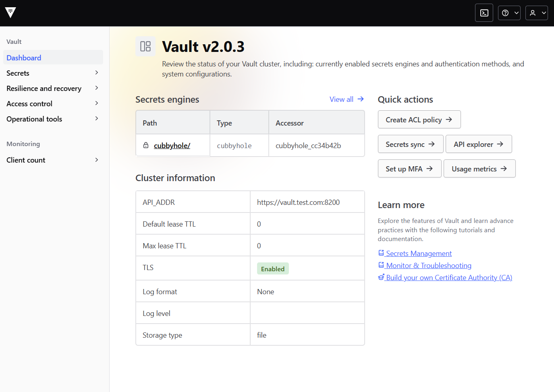This screenshot has height=392, width=554.
Task: Click the Quick actions heading
Action: click(405, 99)
